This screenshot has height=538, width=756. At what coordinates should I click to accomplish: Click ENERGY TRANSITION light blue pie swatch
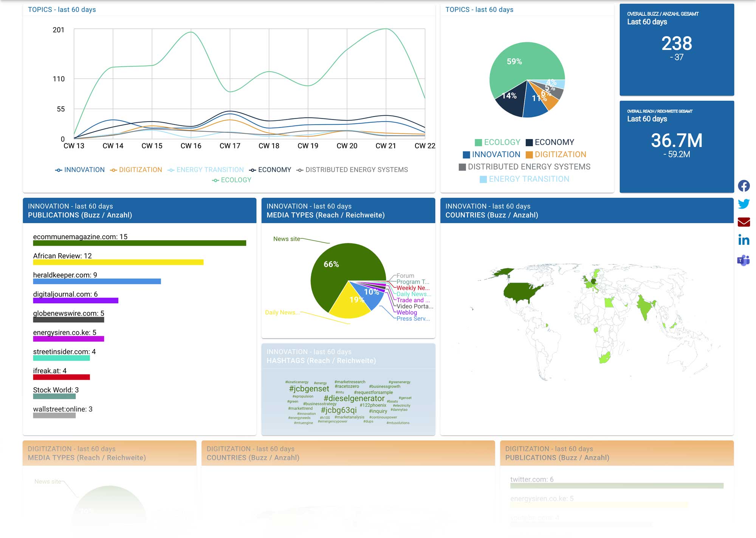483,179
